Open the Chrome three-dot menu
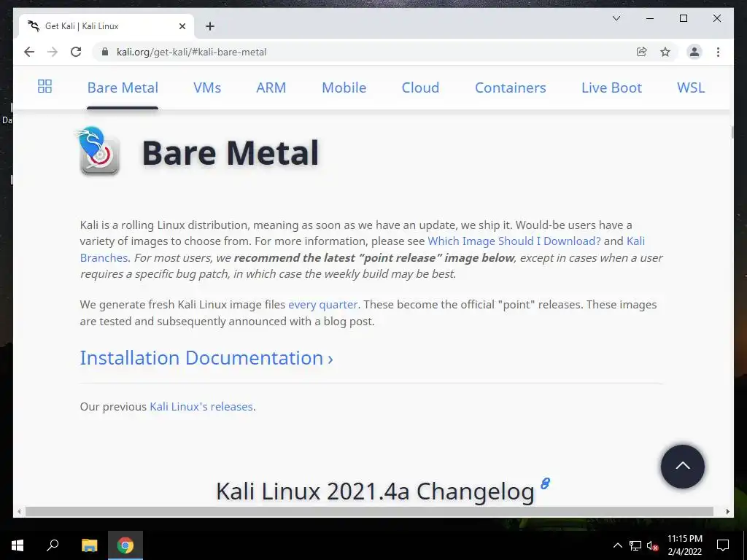The image size is (747, 560). pyautogui.click(x=718, y=52)
